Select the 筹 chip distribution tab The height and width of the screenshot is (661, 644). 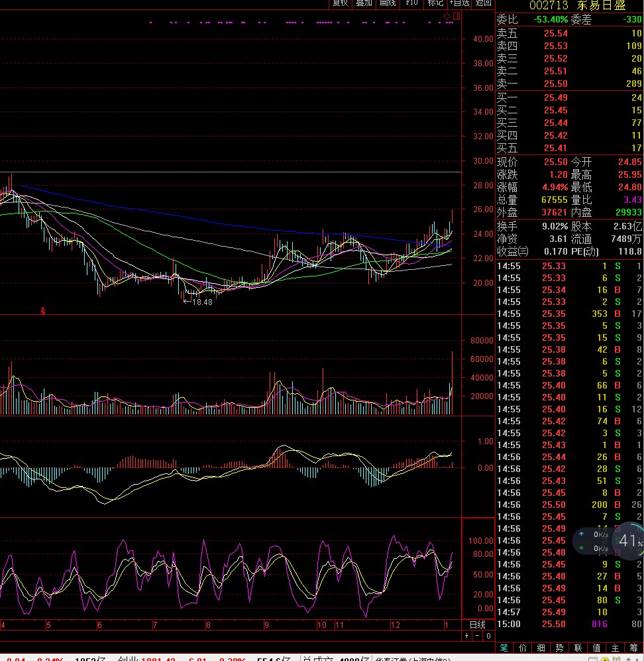click(x=634, y=648)
